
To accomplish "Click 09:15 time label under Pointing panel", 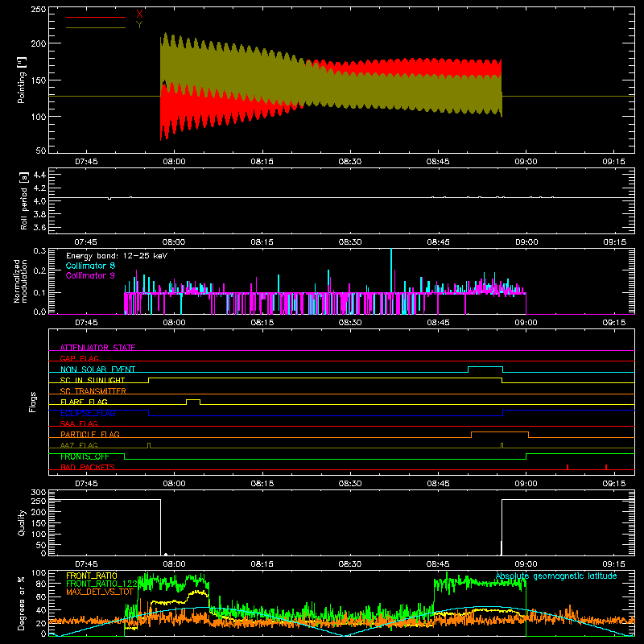I will pyautogui.click(x=613, y=162).
